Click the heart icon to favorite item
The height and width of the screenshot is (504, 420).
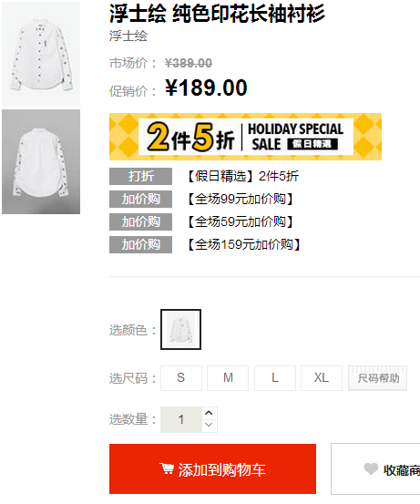[371, 469]
